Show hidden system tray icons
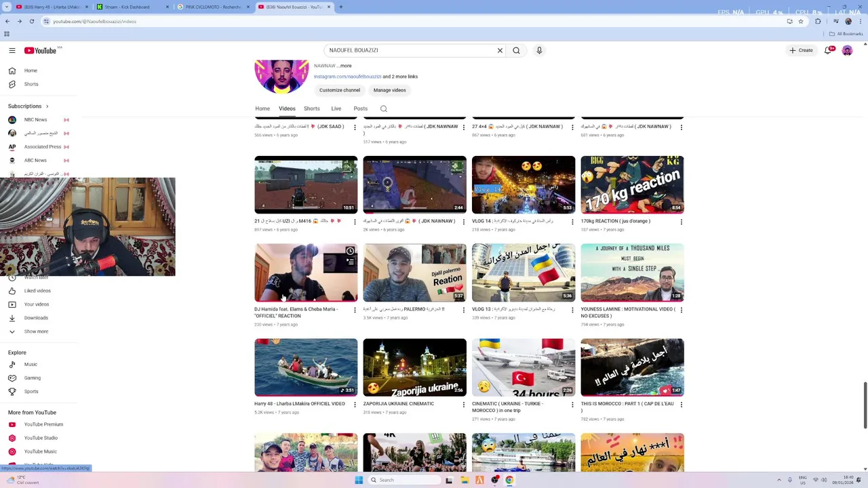Image resolution: width=868 pixels, height=488 pixels. tap(778, 480)
